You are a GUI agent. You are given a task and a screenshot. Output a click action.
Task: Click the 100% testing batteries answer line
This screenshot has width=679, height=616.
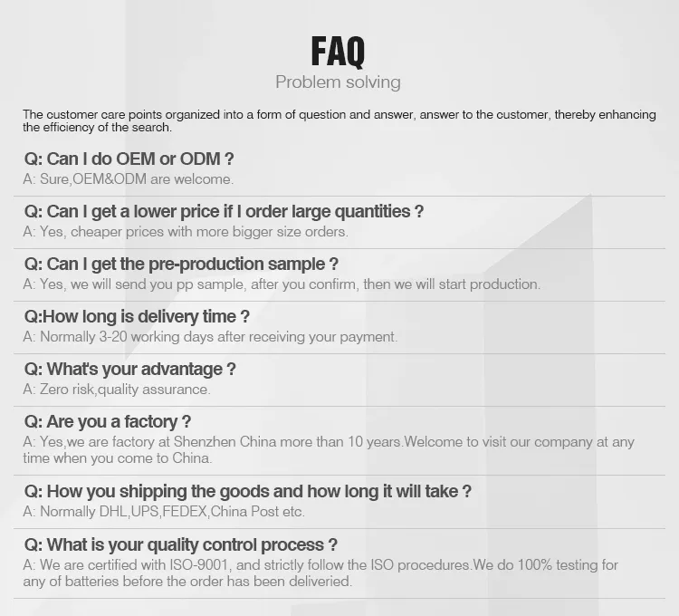point(187,582)
